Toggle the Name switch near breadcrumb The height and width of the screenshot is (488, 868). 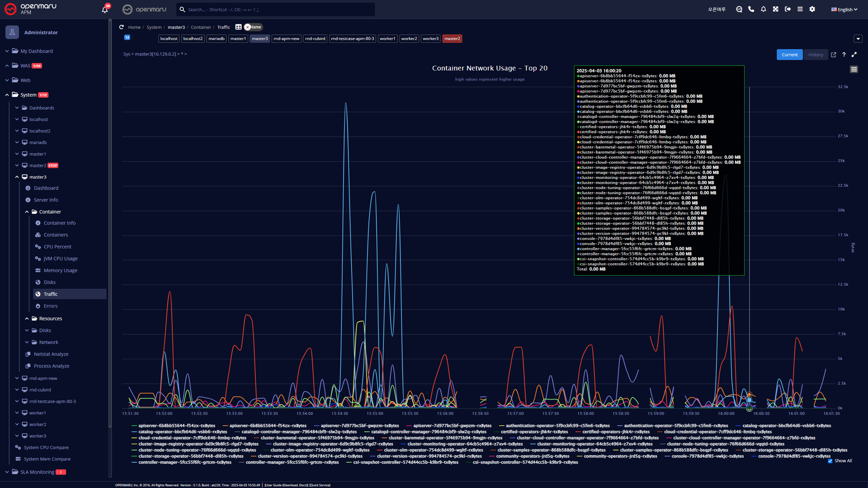[253, 27]
